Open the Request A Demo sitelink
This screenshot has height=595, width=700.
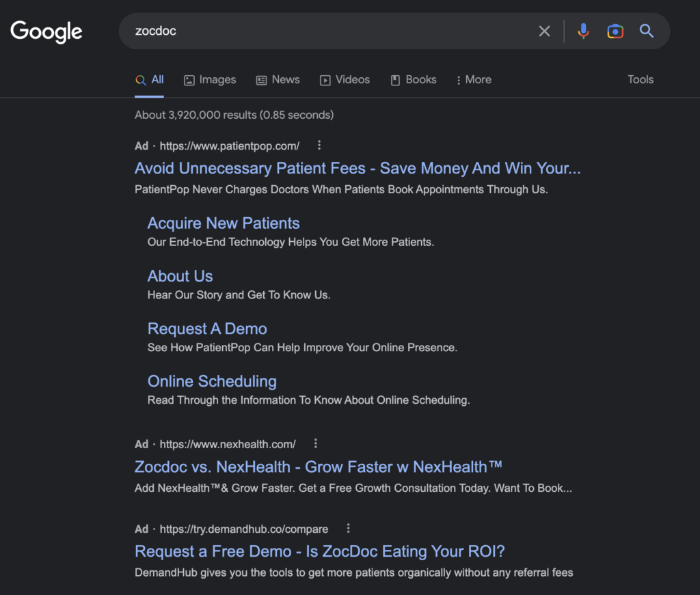coord(207,329)
